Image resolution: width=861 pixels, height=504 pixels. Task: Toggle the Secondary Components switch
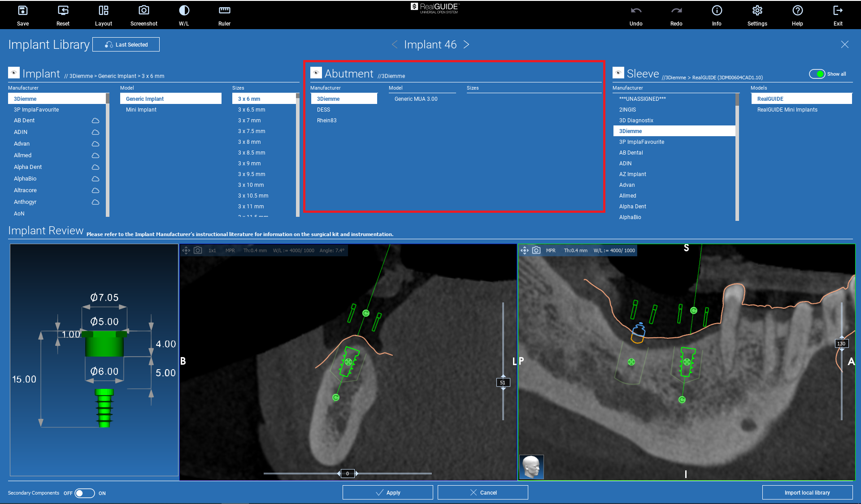click(84, 493)
